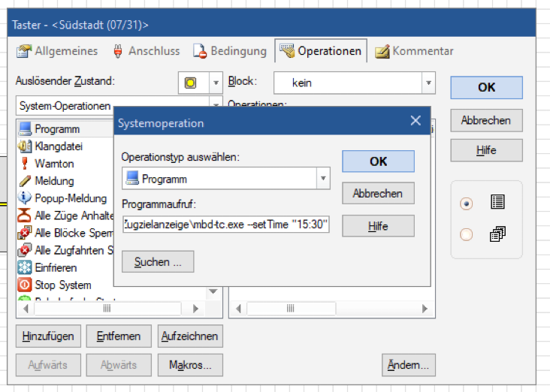Open the Operationstyp auswählen dropdown
This screenshot has height=392, width=550.
pyautogui.click(x=323, y=178)
